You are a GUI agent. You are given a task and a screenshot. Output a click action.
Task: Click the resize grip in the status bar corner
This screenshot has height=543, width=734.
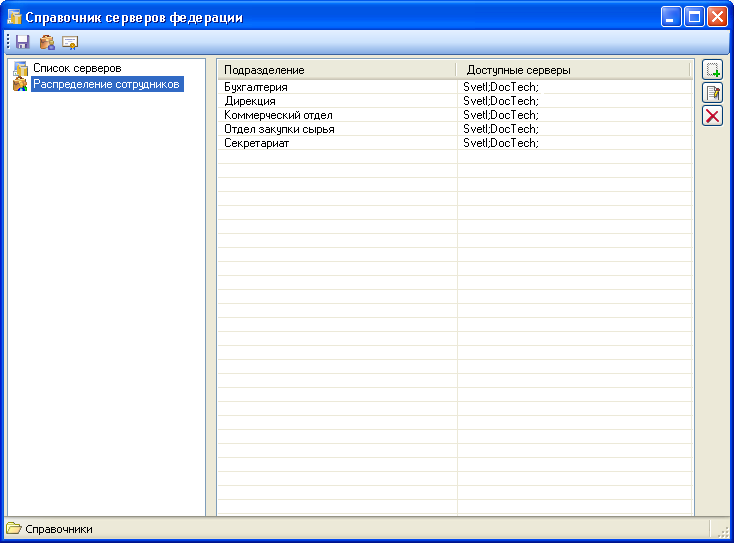(722, 531)
